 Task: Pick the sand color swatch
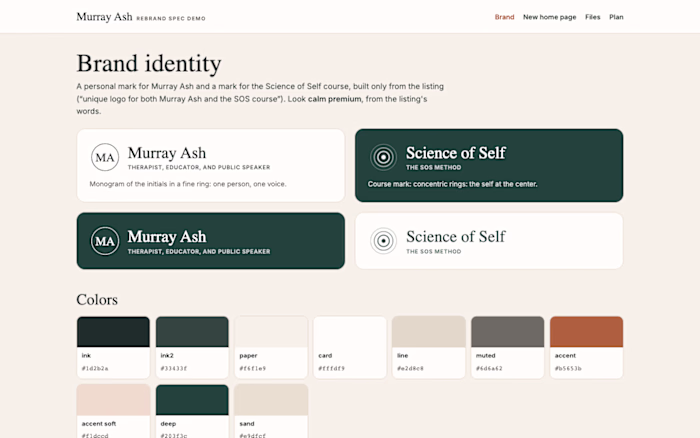point(271,400)
